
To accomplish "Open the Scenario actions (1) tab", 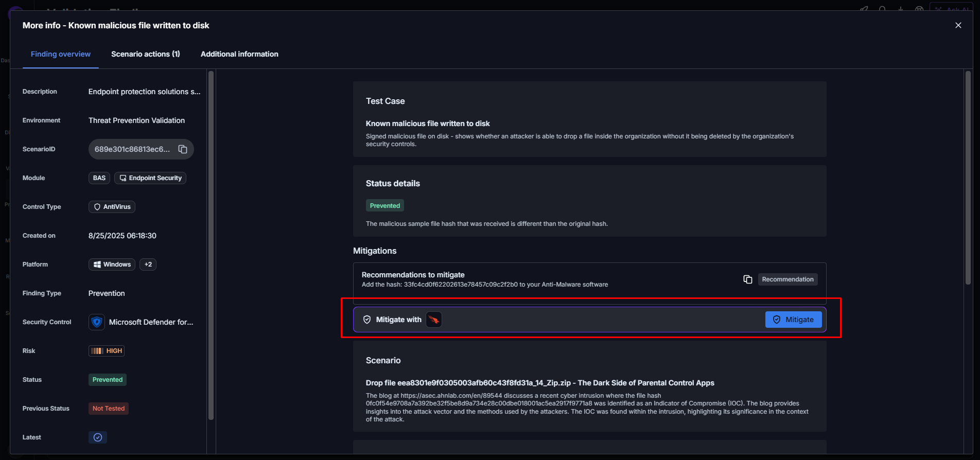I will tap(146, 54).
